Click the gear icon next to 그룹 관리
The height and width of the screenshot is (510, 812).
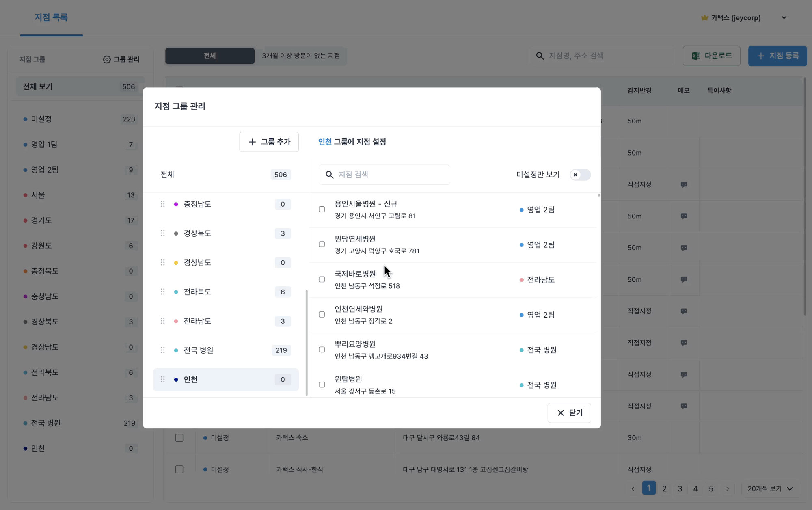click(106, 59)
